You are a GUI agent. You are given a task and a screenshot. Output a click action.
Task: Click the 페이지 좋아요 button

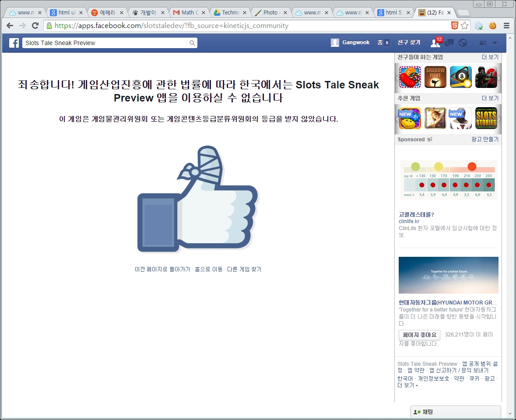419,335
